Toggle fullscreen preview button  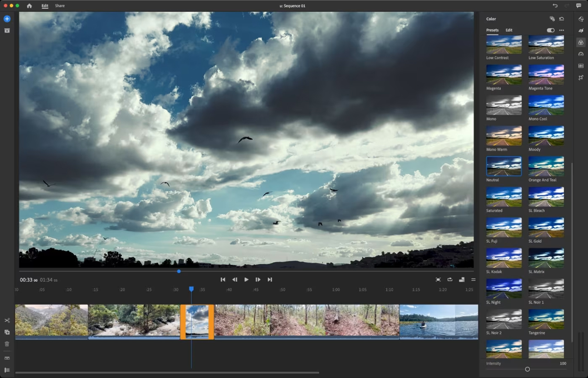(x=438, y=280)
